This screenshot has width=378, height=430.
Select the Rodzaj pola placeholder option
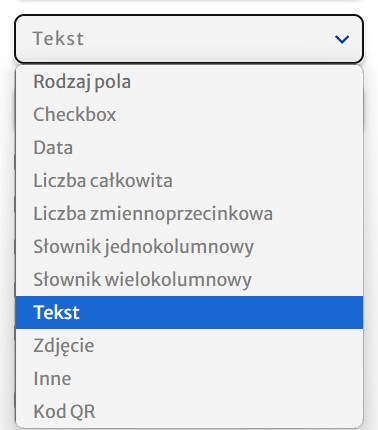pyautogui.click(x=189, y=82)
